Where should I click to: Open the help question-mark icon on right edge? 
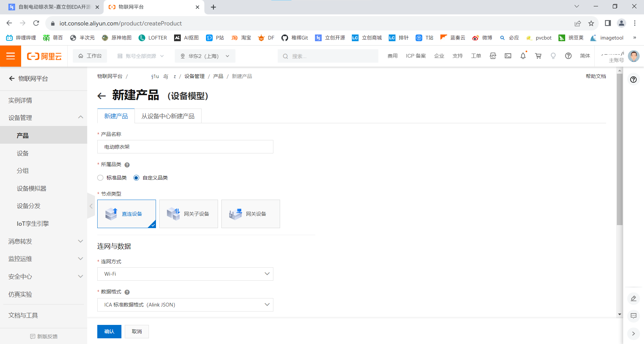[x=634, y=80]
